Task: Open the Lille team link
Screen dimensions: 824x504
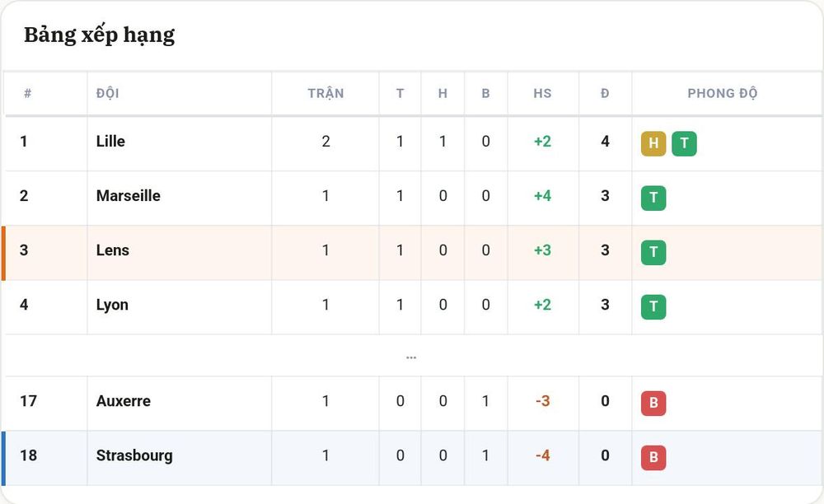Action: (x=110, y=141)
